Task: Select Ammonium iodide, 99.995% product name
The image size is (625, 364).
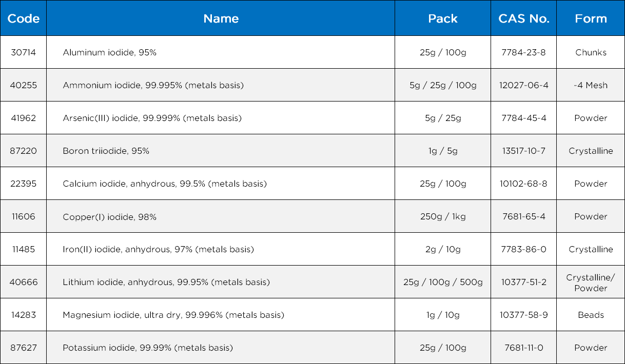Action: click(153, 85)
